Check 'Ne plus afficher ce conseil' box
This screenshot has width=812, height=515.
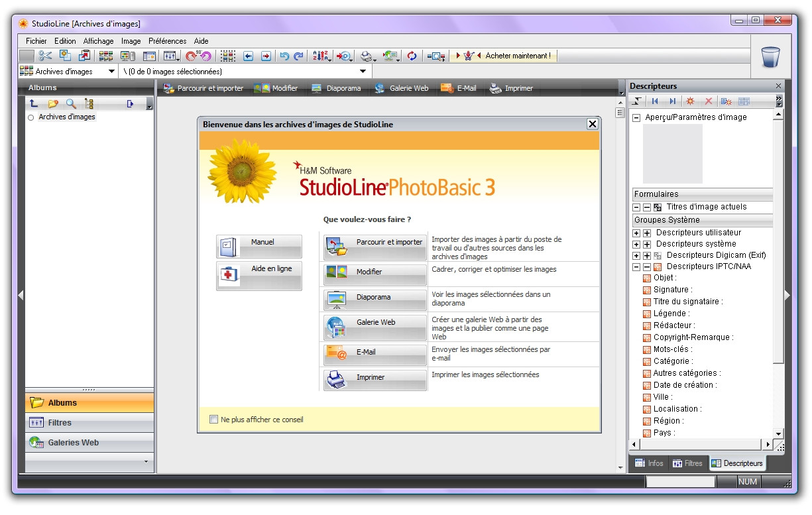coord(213,420)
